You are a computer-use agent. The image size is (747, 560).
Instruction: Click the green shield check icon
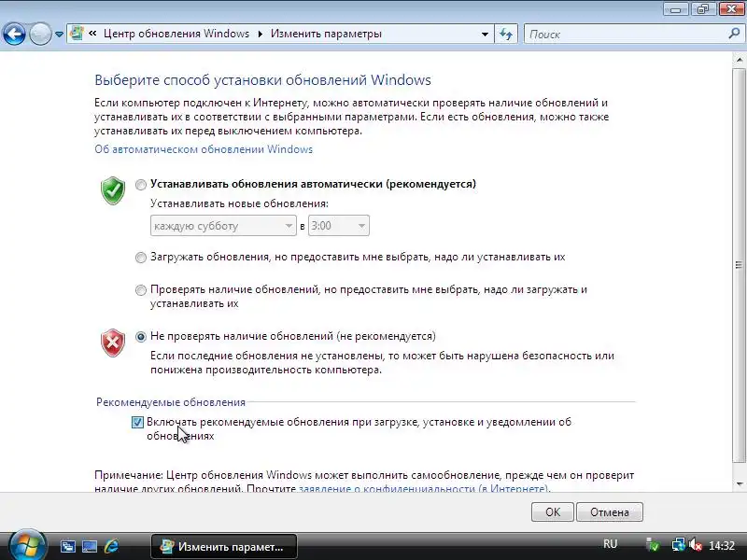[113, 190]
